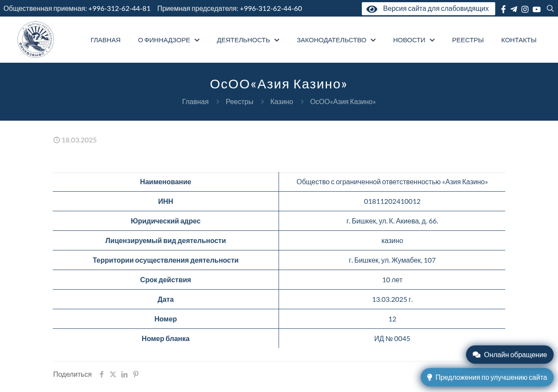Image resolution: width=558 pixels, height=392 pixels.
Task: Share on Pinterest icon
Action: 136,374
